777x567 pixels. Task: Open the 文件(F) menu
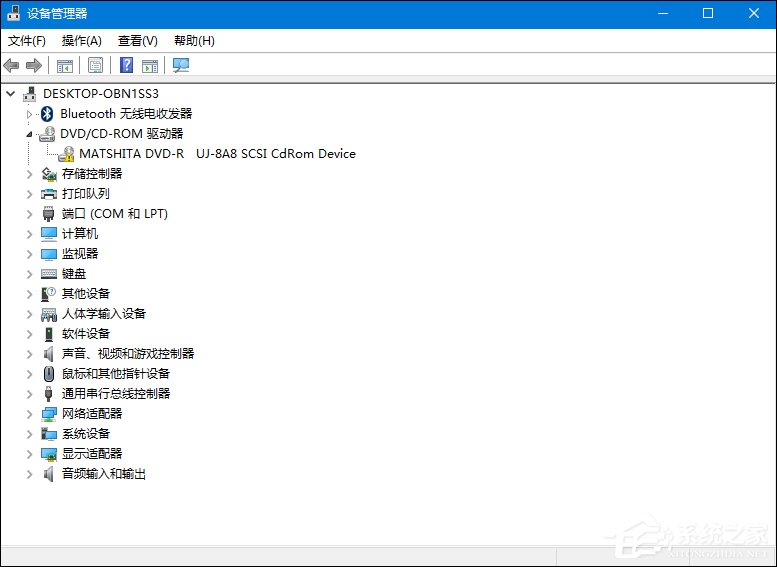(27, 41)
